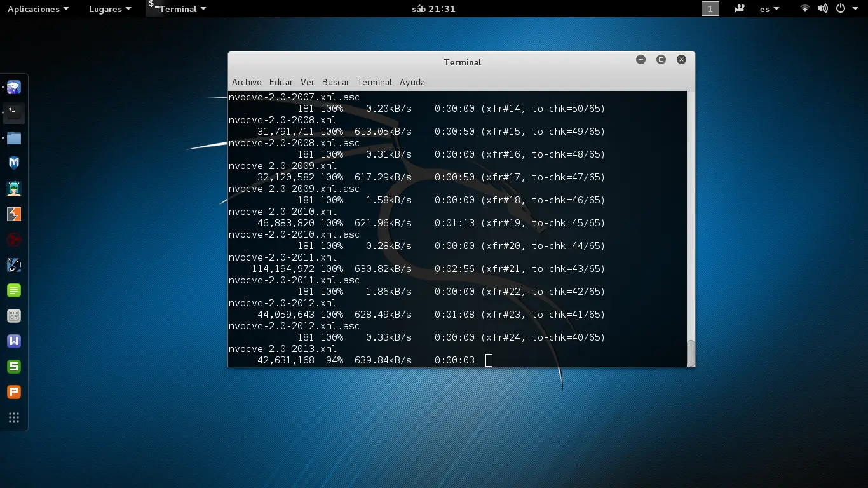Click the size value 31,791,711

pos(286,132)
